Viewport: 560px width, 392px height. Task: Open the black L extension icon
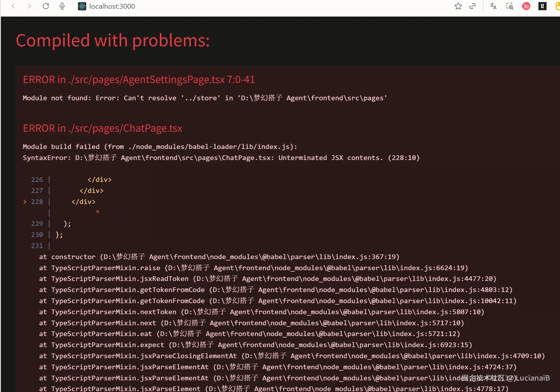coord(542,6)
